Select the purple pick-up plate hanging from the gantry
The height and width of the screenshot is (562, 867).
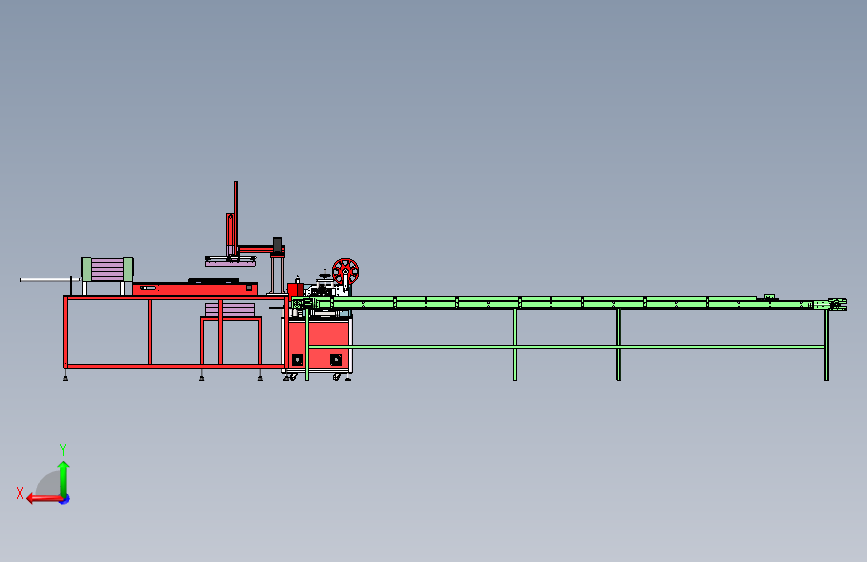(230, 263)
